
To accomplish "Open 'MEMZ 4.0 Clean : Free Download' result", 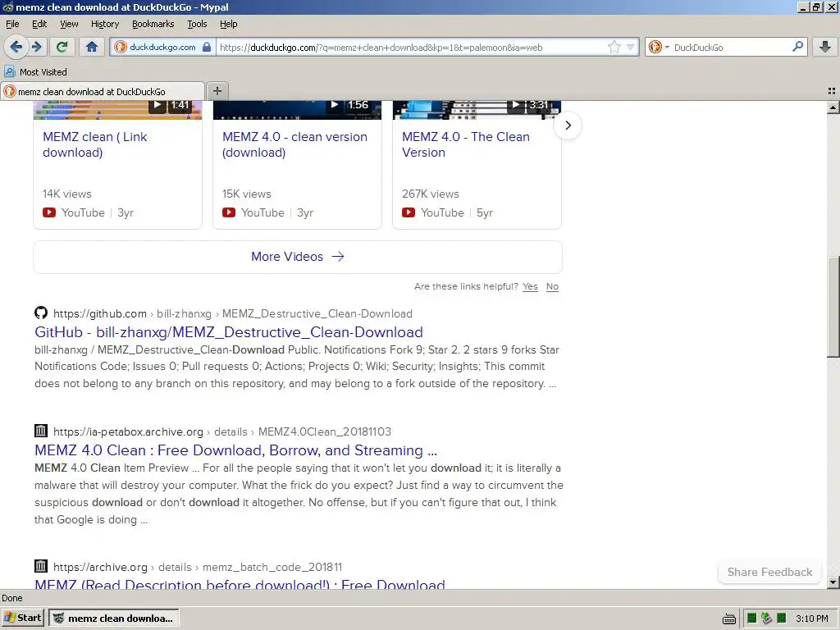I will point(235,450).
